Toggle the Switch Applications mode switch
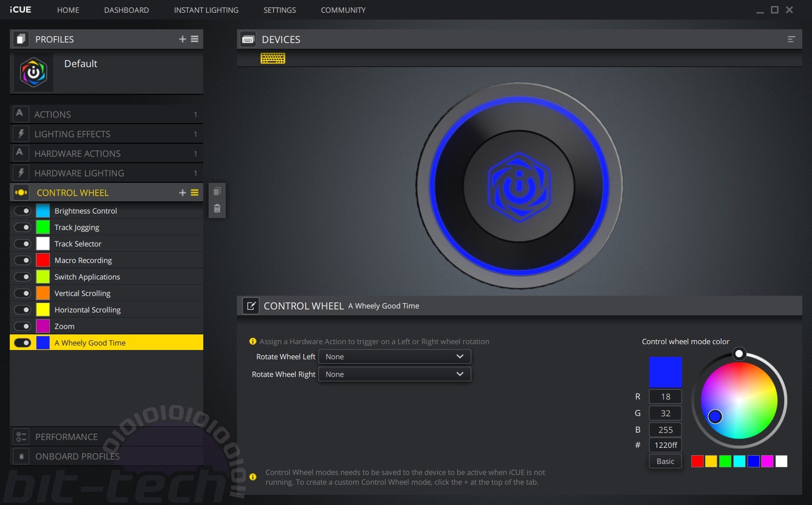 coord(22,277)
